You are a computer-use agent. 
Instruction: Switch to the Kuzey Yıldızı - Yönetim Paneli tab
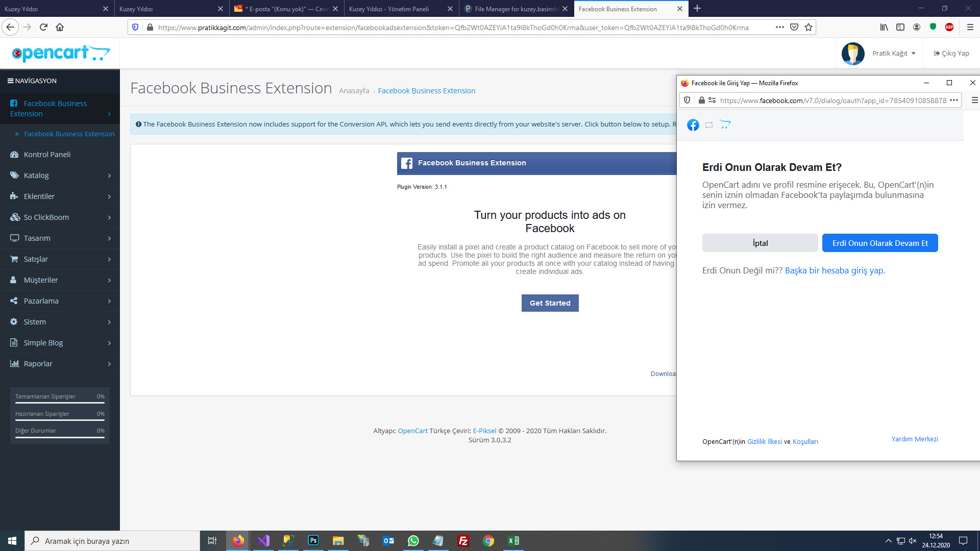tap(401, 9)
